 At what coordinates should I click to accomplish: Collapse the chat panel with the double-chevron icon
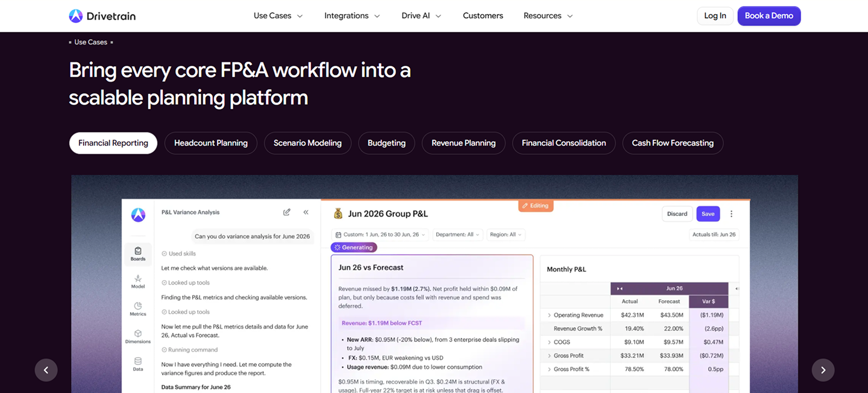306,212
